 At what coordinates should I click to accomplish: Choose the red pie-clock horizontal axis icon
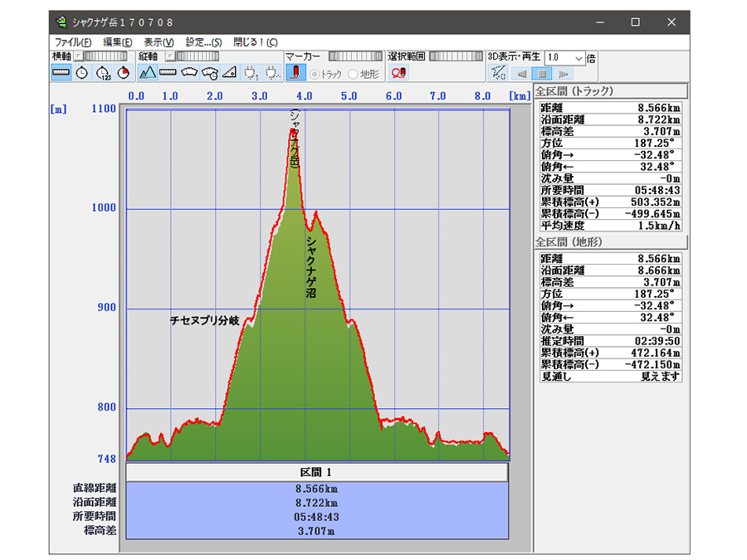pos(124,73)
